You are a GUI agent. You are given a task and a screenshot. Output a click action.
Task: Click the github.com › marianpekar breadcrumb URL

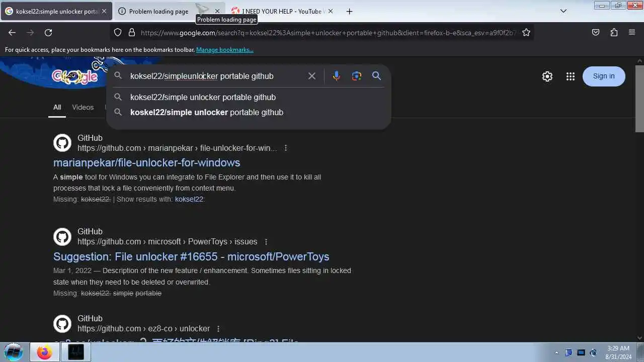[x=177, y=148]
